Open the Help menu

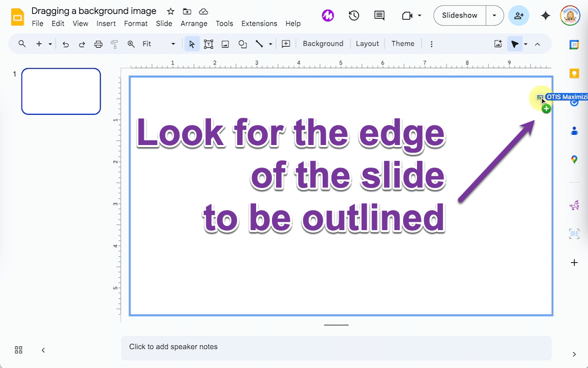point(293,23)
